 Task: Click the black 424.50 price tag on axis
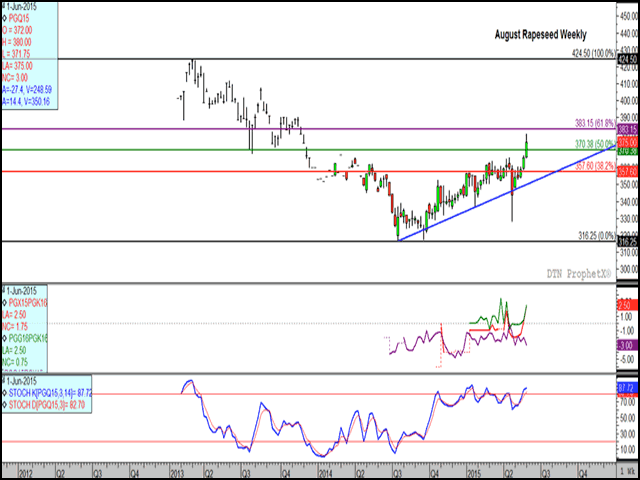click(628, 59)
